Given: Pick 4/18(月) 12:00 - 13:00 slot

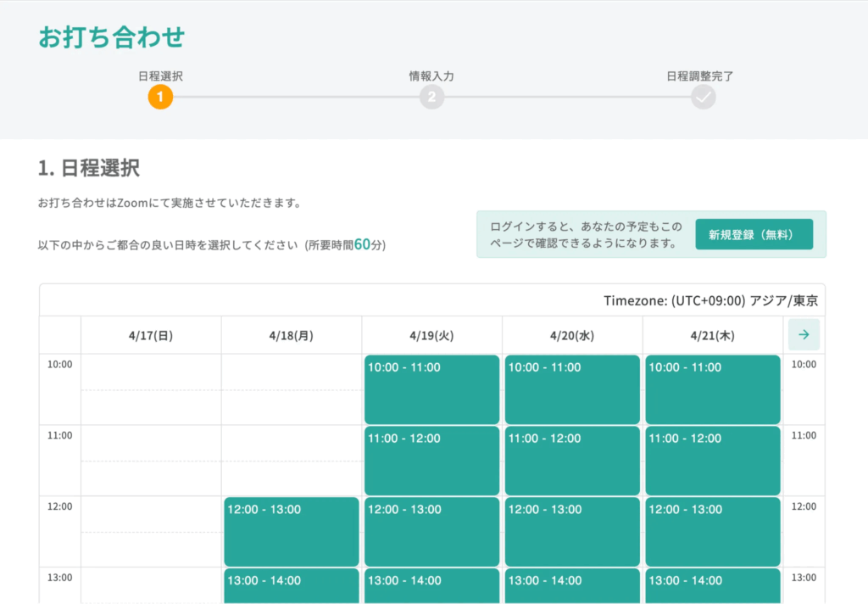Looking at the screenshot, I should (x=292, y=532).
